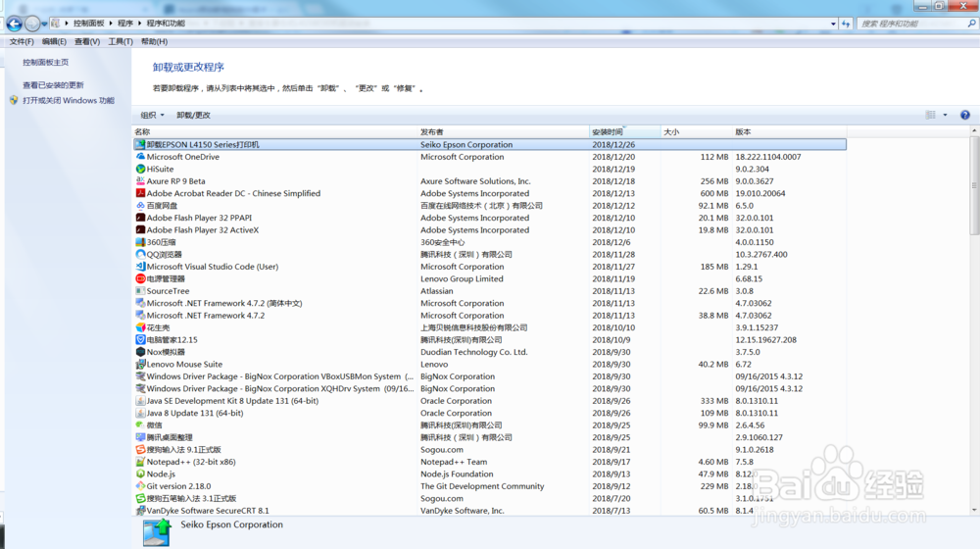
Task: Click the Microsoft OneDrive cloud icon
Action: coord(140,157)
